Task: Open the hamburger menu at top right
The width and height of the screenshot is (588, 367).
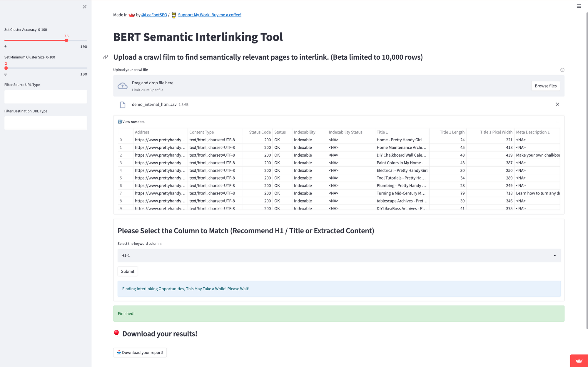Action: coord(579,6)
